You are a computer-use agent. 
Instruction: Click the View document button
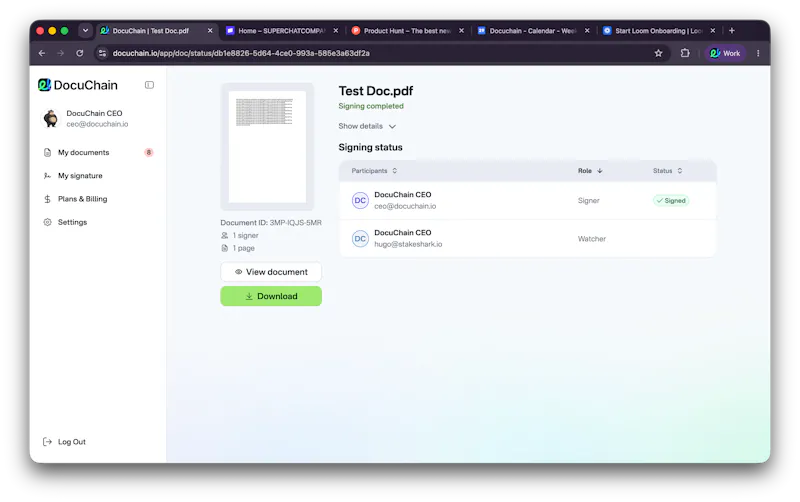271,272
